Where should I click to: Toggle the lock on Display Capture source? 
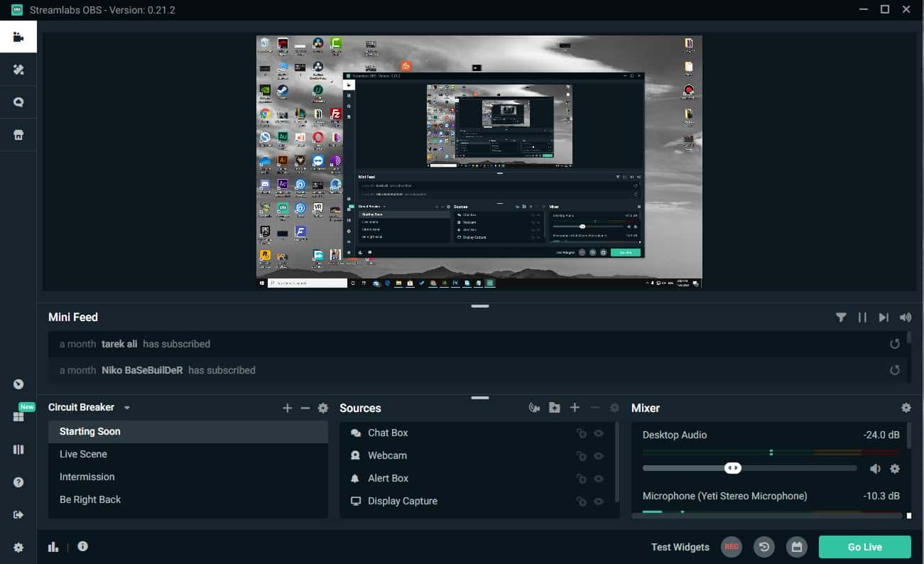(x=581, y=501)
